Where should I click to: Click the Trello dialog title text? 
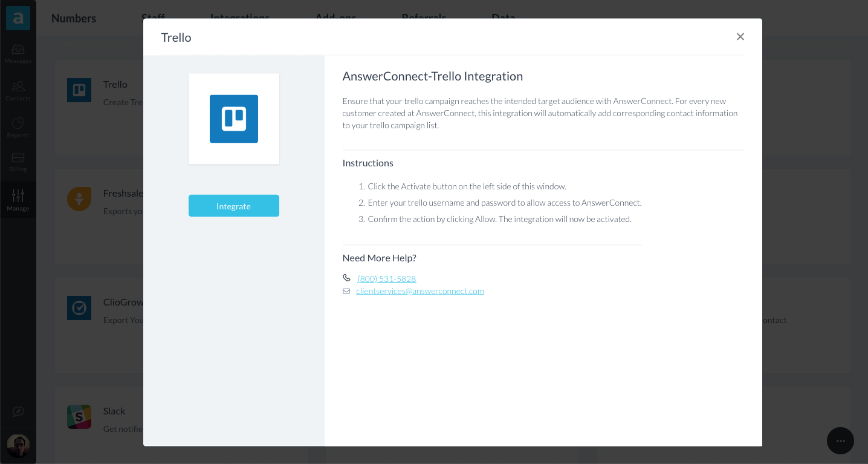(x=176, y=38)
